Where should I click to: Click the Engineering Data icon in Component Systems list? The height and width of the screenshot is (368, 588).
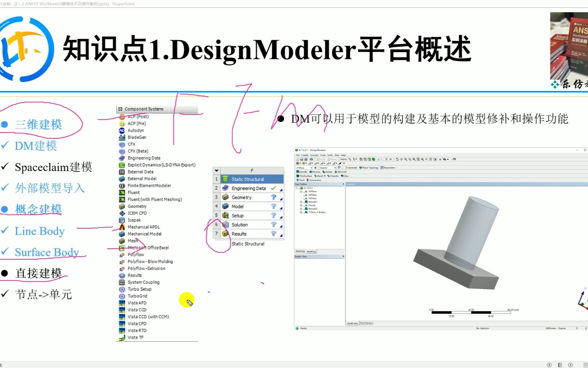(122, 158)
